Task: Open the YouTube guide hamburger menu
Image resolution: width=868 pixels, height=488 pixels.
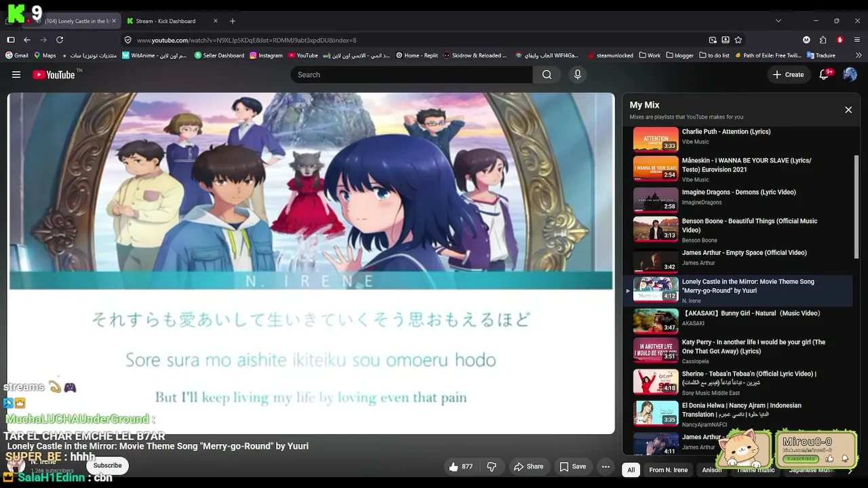Action: (x=16, y=75)
